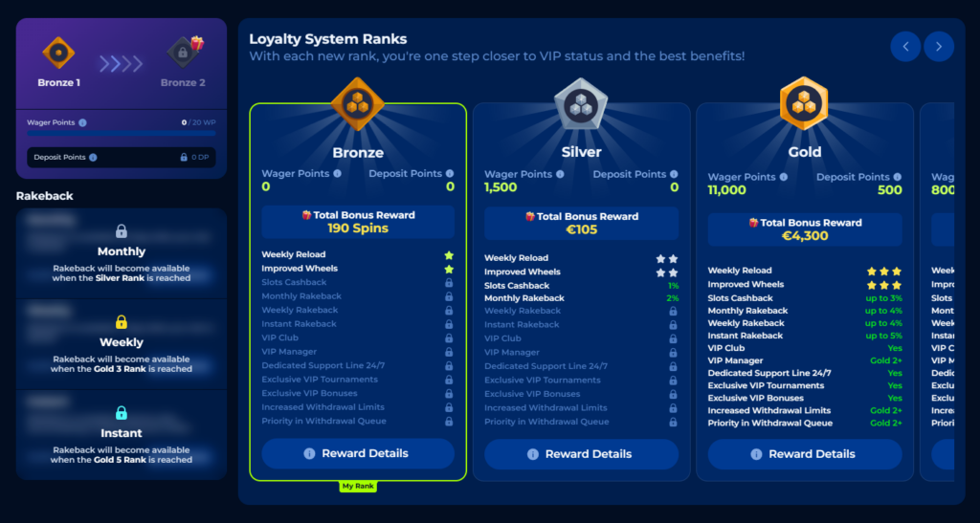This screenshot has width=980, height=523.
Task: Click info icon beside Silver Deposit Points
Action: [673, 174]
